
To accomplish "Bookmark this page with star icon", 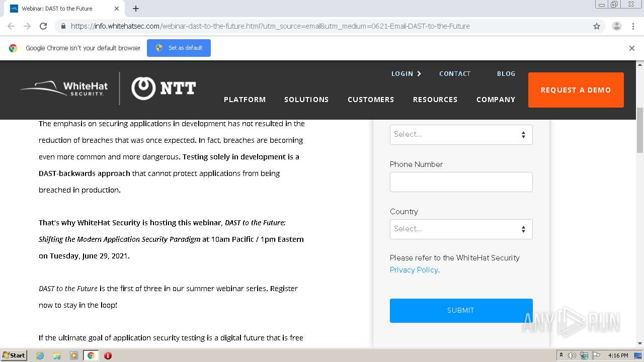I will 597,26.
